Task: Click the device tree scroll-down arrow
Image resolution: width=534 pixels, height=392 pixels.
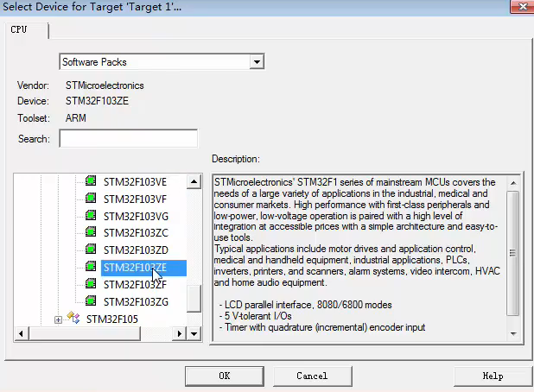Action: pyautogui.click(x=194, y=334)
